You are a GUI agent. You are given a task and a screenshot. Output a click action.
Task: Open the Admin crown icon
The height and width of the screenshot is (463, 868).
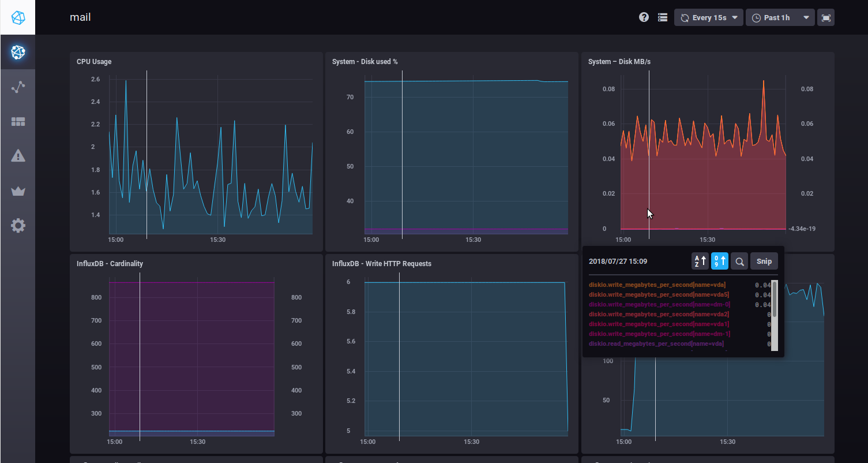click(x=18, y=191)
